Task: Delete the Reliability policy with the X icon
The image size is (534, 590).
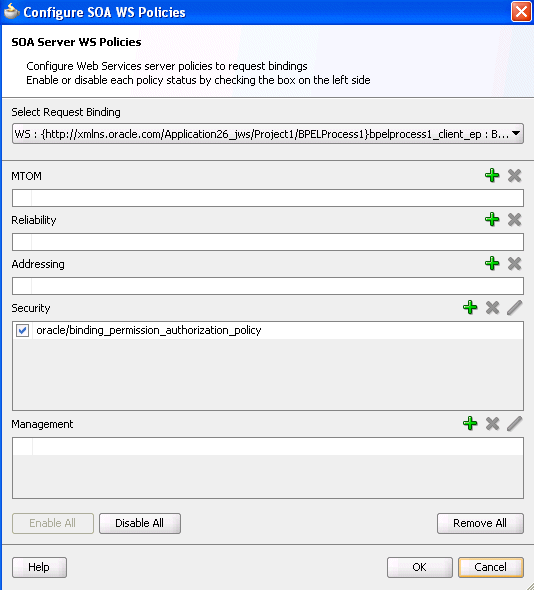Action: click(514, 219)
